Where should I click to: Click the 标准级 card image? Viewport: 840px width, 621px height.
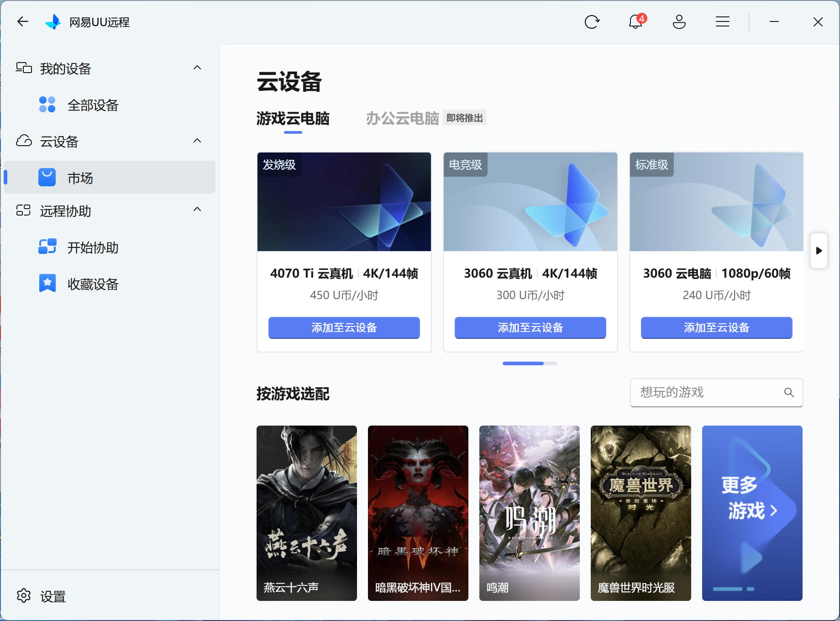[x=717, y=202]
